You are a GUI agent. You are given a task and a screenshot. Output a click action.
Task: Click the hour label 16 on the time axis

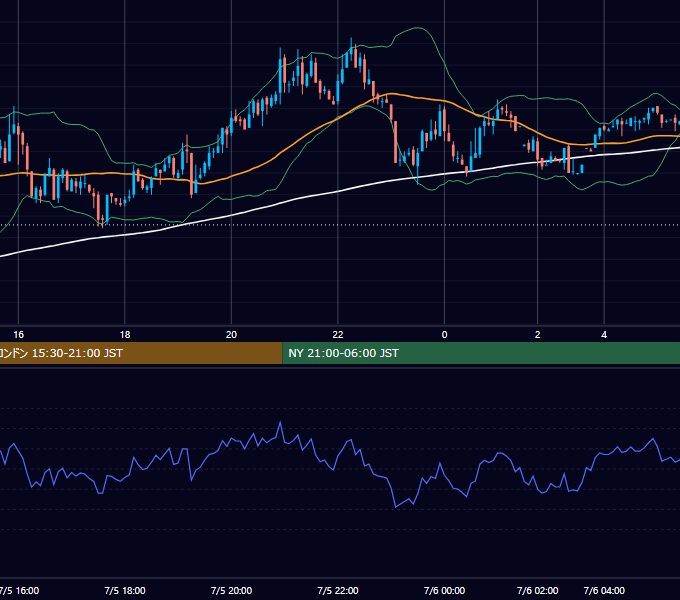[x=18, y=335]
